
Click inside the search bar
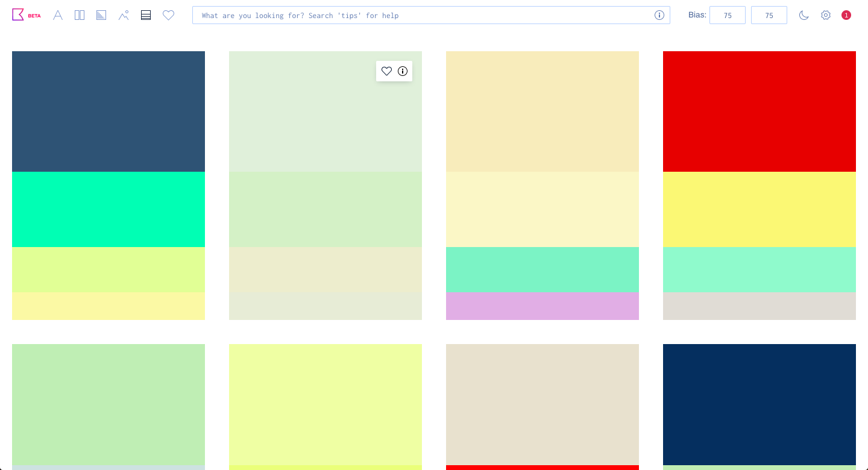(x=422, y=15)
